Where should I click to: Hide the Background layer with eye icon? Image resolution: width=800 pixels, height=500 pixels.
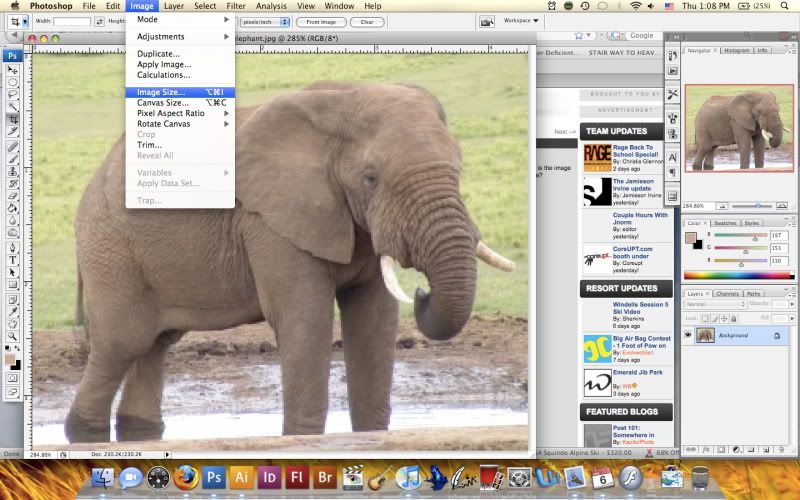688,335
